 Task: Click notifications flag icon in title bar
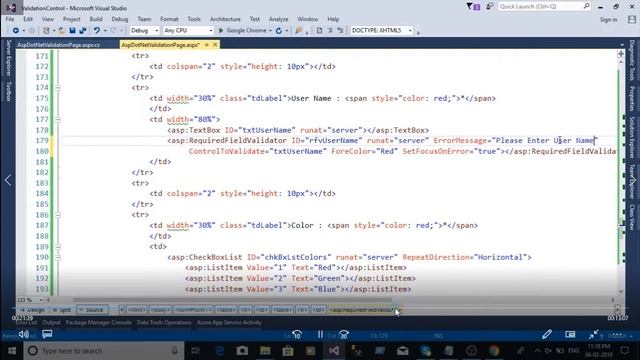coord(473,7)
